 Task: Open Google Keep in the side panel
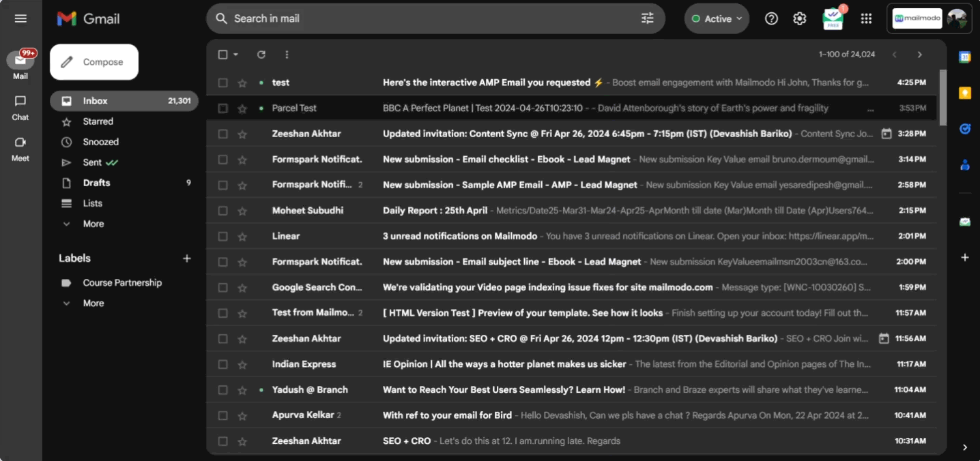(964, 93)
